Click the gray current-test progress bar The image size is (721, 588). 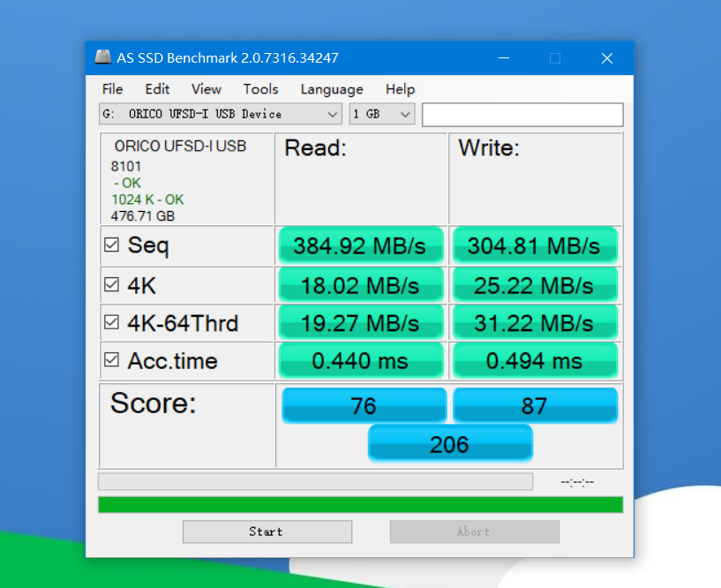point(315,481)
